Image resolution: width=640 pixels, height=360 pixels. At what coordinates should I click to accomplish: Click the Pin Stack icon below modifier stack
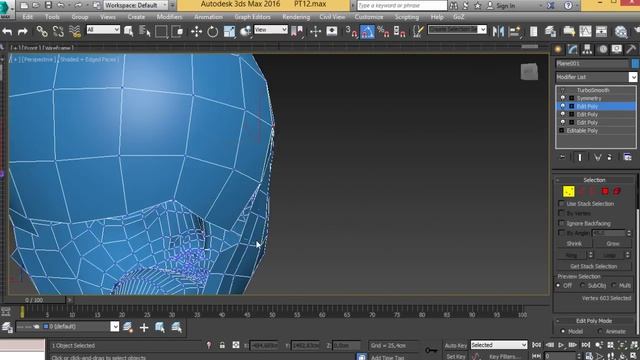click(562, 157)
